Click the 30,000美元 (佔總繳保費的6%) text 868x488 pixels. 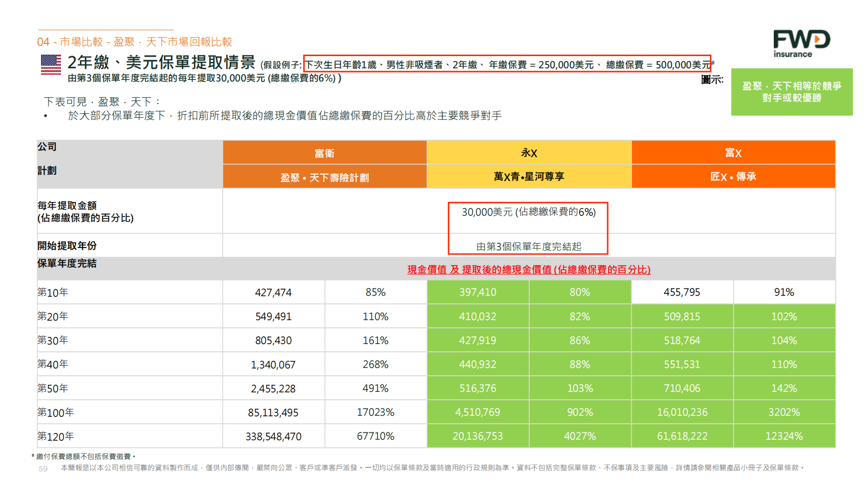[x=529, y=212]
